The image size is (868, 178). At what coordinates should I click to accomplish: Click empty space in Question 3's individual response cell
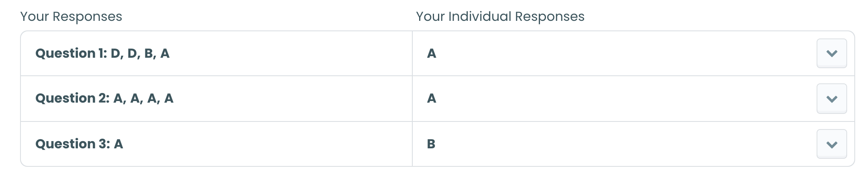(622, 144)
